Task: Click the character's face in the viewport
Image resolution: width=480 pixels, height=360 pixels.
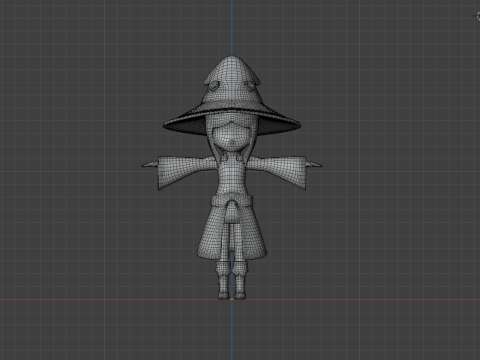Action: 232,137
